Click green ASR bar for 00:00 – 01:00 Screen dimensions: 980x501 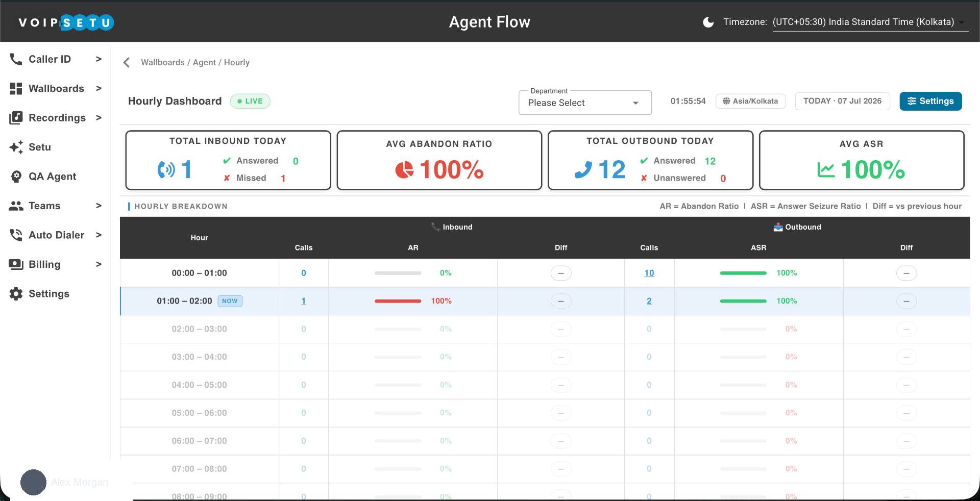(x=743, y=273)
